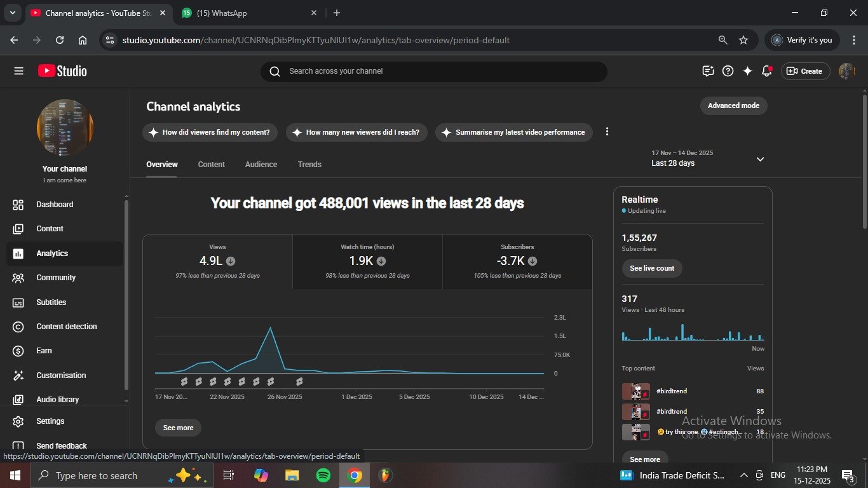Click the three-dot more options icon

607,132
